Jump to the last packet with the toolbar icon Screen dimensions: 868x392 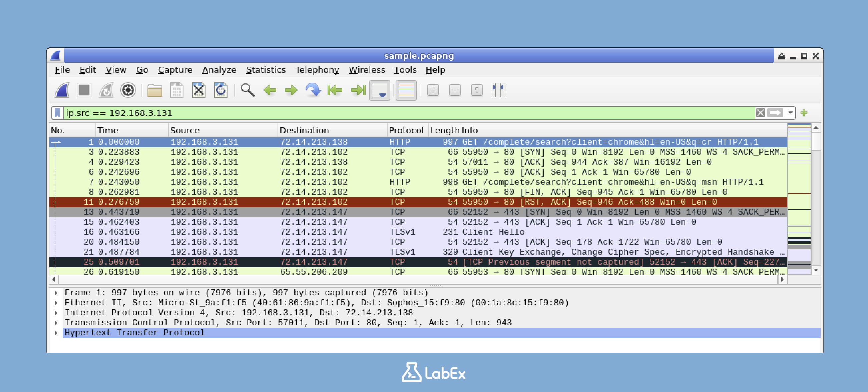[358, 90]
